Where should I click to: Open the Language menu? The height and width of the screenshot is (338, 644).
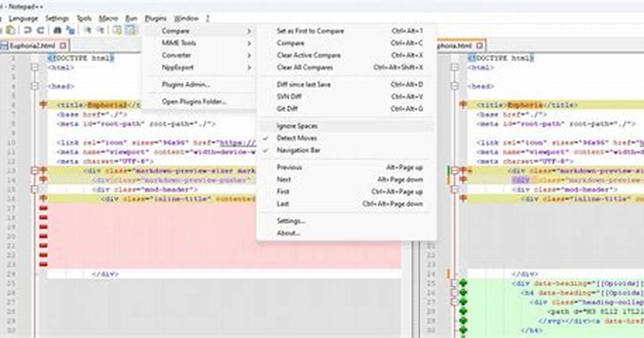[23, 18]
